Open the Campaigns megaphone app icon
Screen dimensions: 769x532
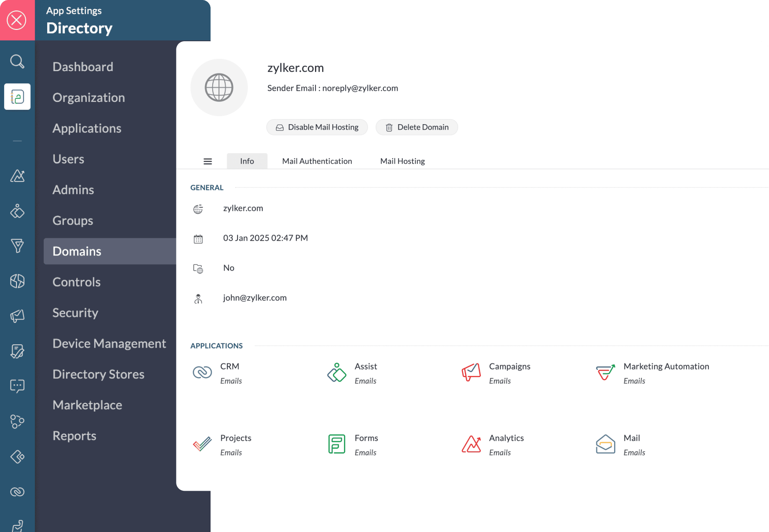click(471, 372)
